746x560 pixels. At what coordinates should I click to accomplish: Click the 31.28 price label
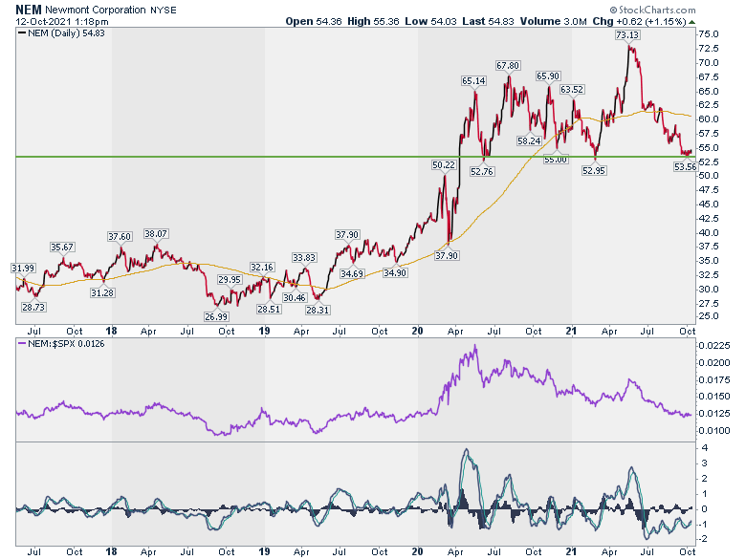(x=102, y=292)
